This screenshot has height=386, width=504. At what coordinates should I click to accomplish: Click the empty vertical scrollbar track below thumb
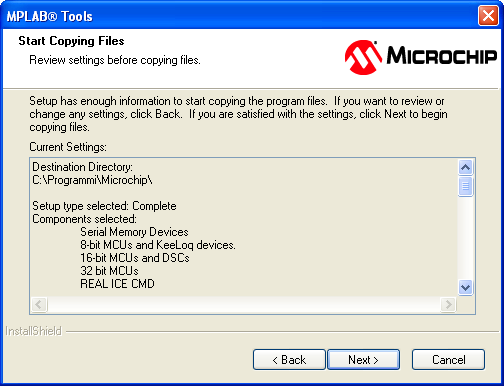pos(465,238)
